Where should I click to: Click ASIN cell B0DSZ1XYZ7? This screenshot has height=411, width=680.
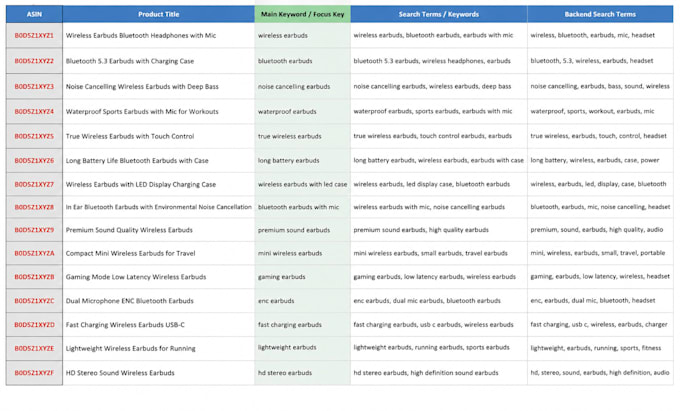point(34,184)
